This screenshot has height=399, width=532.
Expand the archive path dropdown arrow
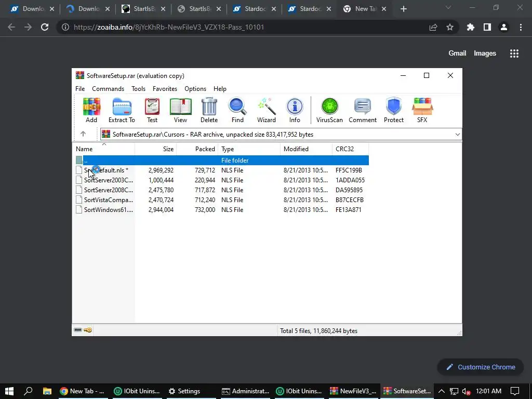coord(457,135)
